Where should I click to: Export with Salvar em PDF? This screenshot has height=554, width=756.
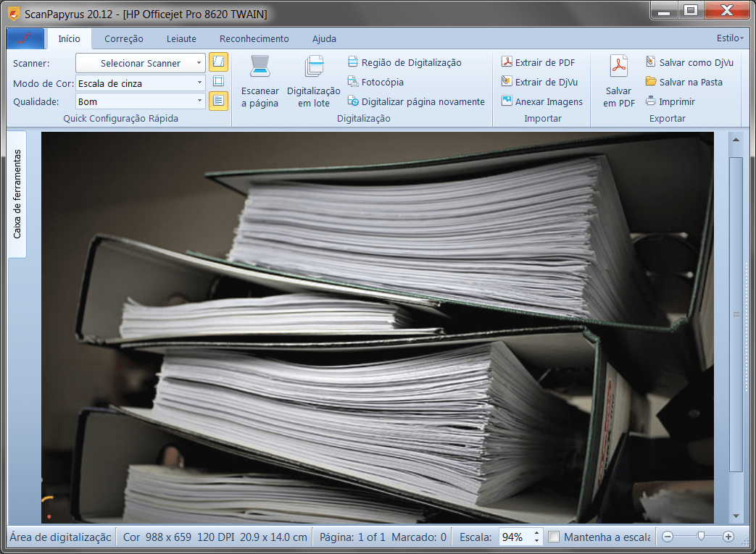(x=618, y=83)
